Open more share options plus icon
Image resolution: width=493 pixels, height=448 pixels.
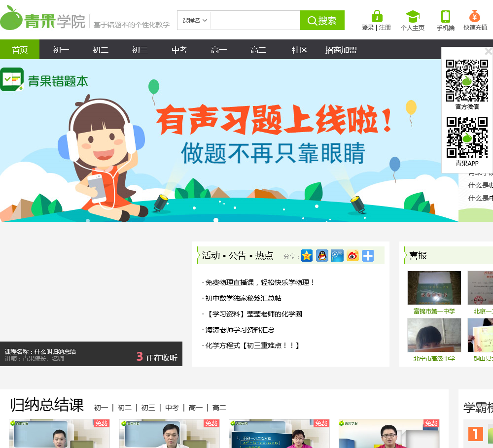pos(368,256)
